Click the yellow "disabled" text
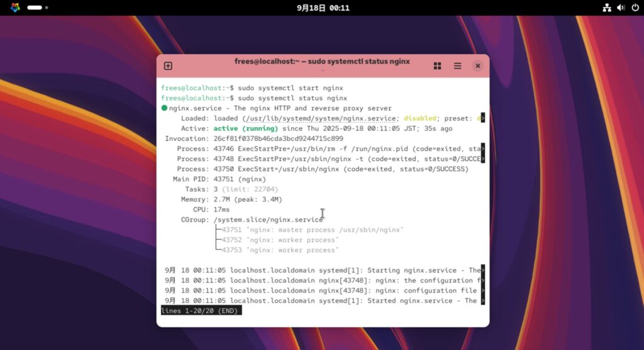 (x=421, y=118)
